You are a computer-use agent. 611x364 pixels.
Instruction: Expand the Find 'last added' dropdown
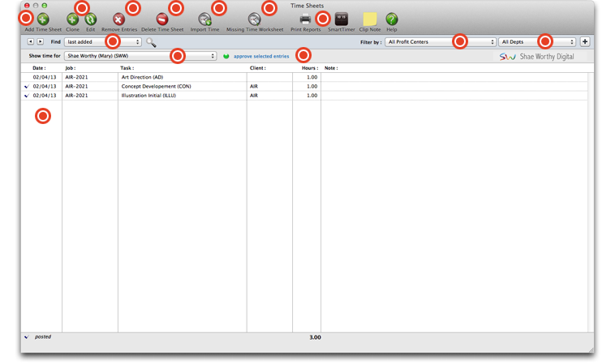tap(102, 42)
